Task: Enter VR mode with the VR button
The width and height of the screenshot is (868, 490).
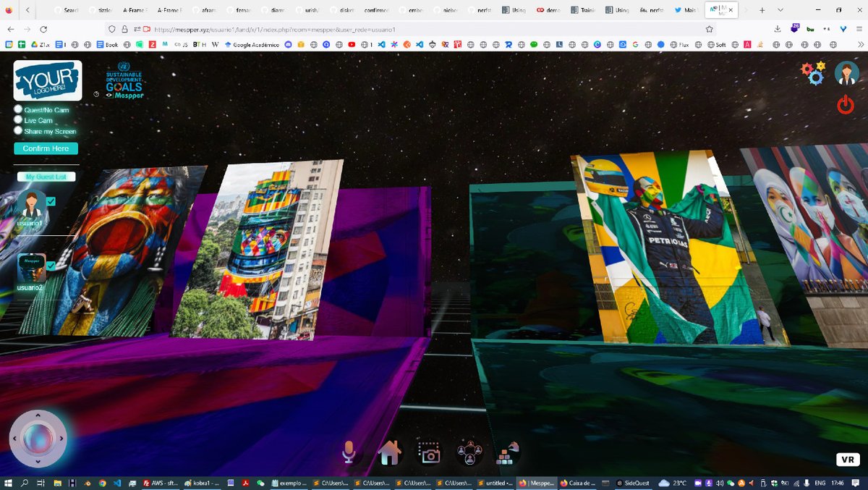Action: (848, 460)
